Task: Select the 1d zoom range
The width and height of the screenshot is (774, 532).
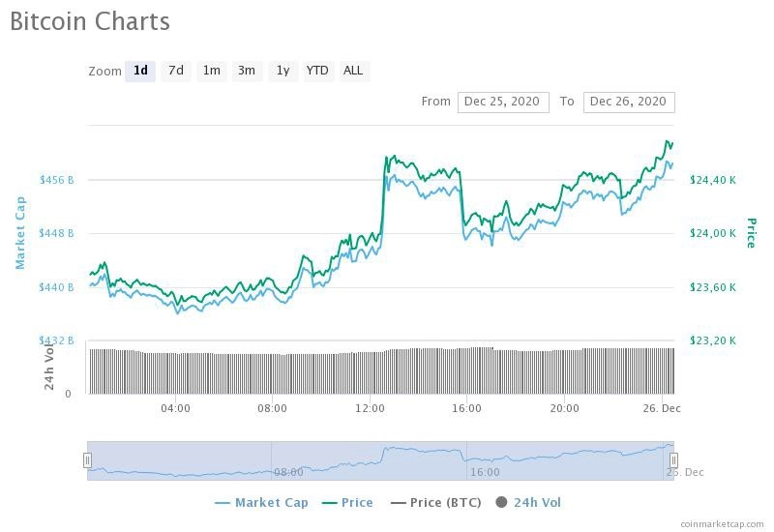Action: (140, 71)
